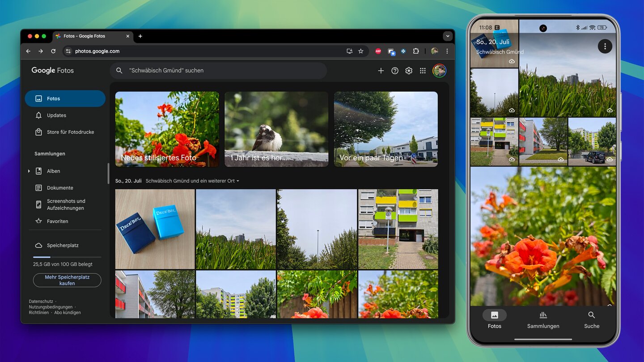Open Alben in the sidebar
The height and width of the screenshot is (362, 644).
coord(53,171)
